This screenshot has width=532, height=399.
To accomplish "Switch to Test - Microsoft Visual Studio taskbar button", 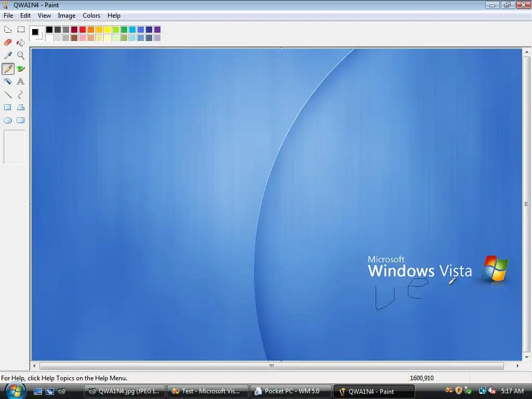I will [x=208, y=391].
